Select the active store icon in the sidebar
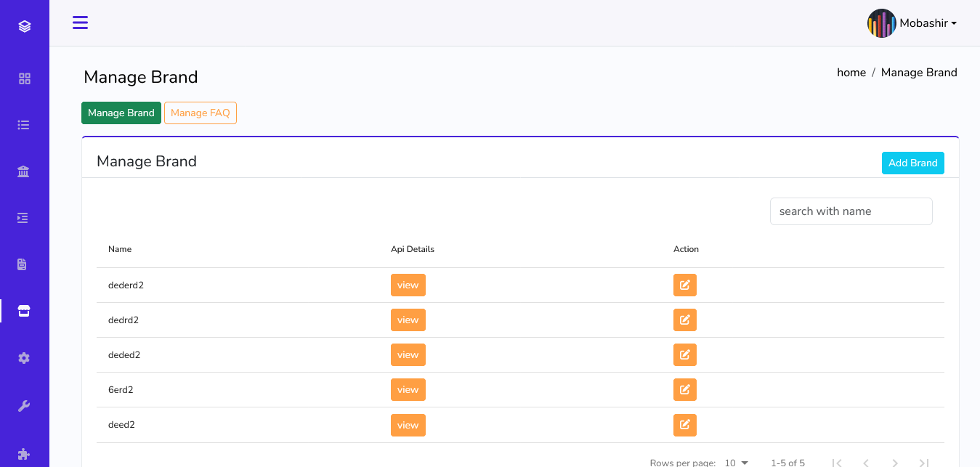This screenshot has height=467, width=980. point(23,310)
